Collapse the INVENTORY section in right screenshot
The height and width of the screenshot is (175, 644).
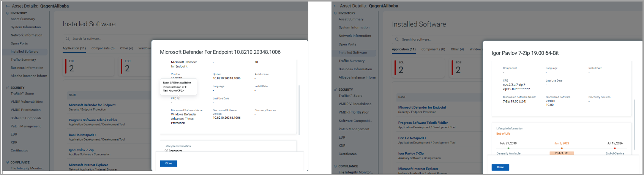[x=335, y=13]
